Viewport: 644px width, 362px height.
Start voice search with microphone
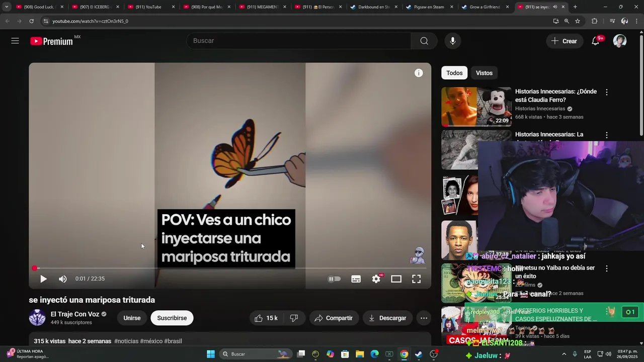pyautogui.click(x=453, y=41)
